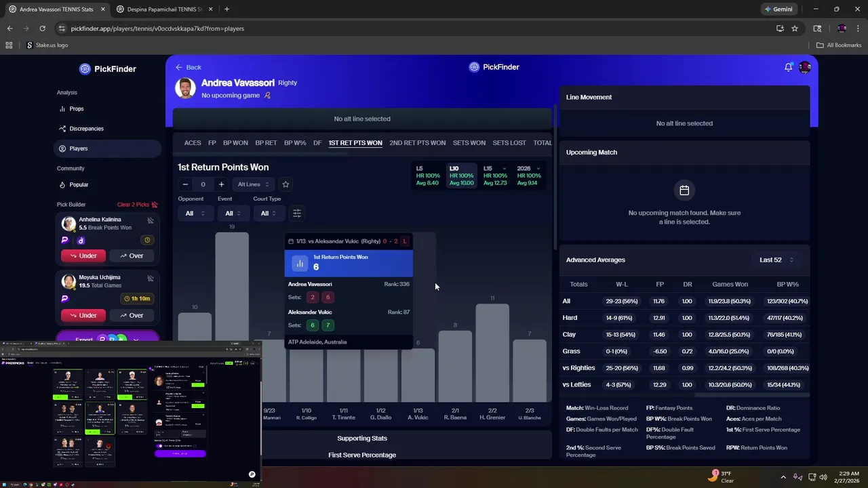Screen dimensions: 868x488
Task: Expand the Export options chevron
Action: tap(136, 340)
